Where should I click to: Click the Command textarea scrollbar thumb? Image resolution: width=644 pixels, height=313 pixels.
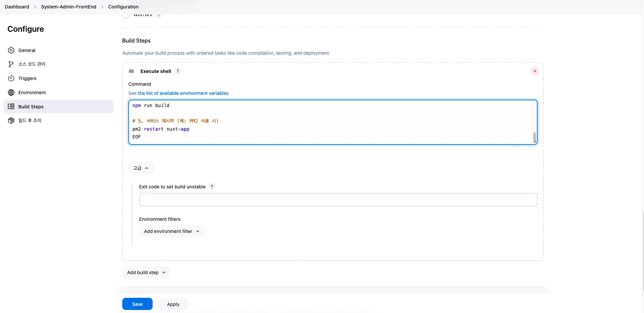(x=534, y=137)
